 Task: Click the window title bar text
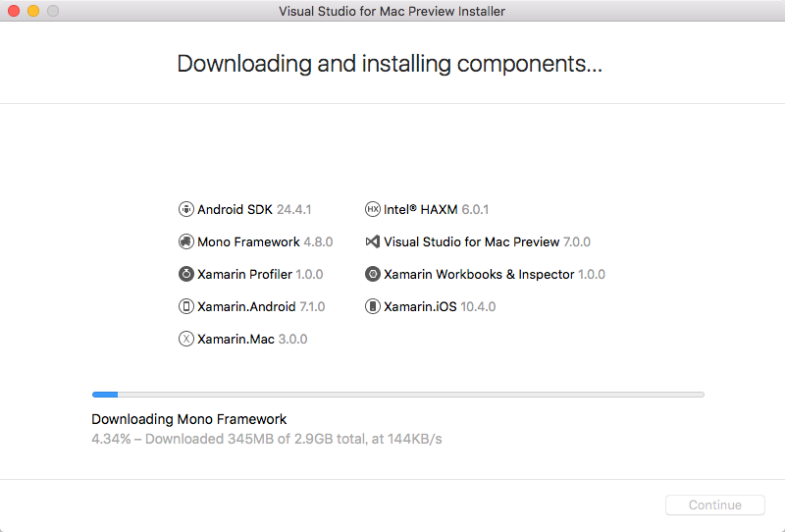pyautogui.click(x=392, y=11)
